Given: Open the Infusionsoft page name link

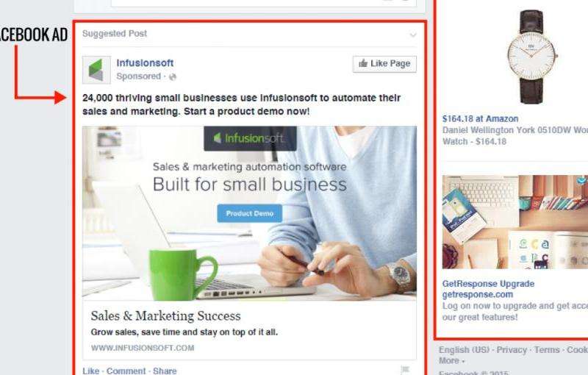Looking at the screenshot, I should click(x=145, y=63).
